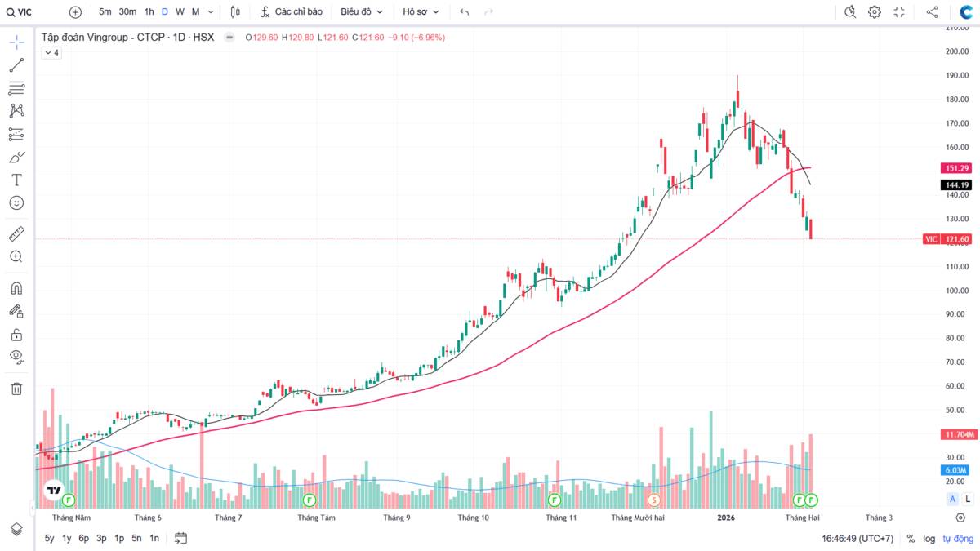Screen dimensions: 980x551
Task: Click the Tập đoàn Vingroup - CTCP title
Action: pyautogui.click(x=103, y=38)
